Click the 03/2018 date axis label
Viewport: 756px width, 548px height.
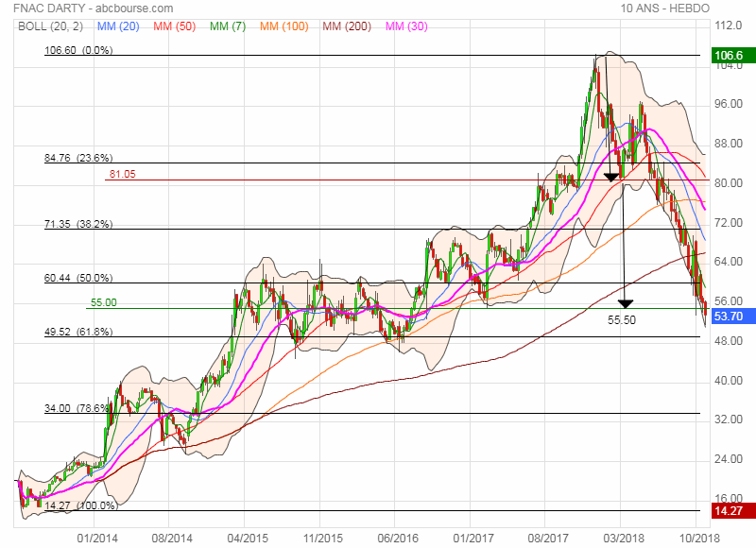(x=624, y=538)
